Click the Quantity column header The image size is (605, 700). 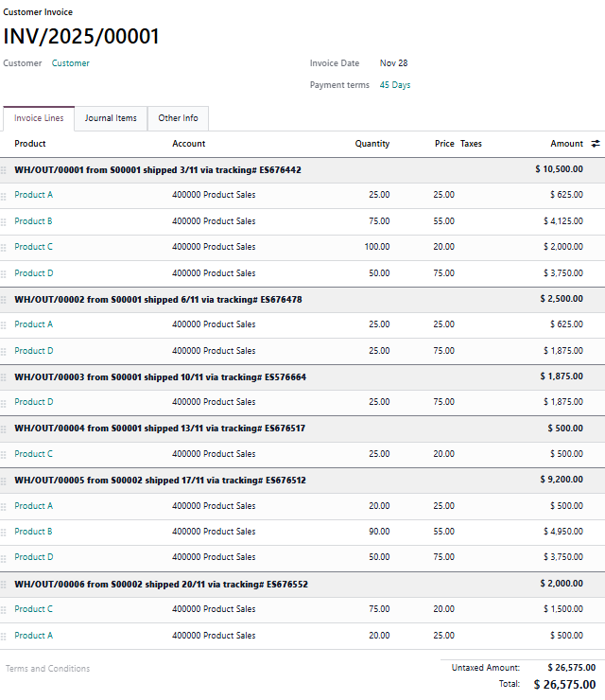[x=372, y=144]
